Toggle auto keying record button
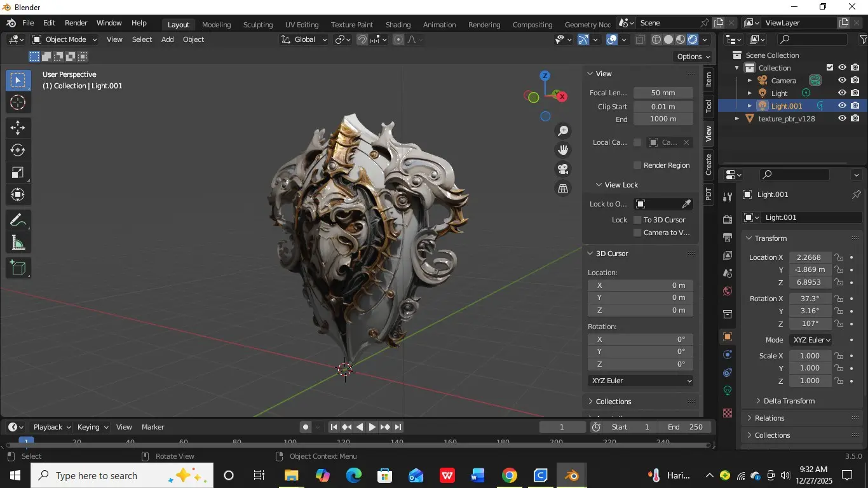The width and height of the screenshot is (868, 488). 306,427
